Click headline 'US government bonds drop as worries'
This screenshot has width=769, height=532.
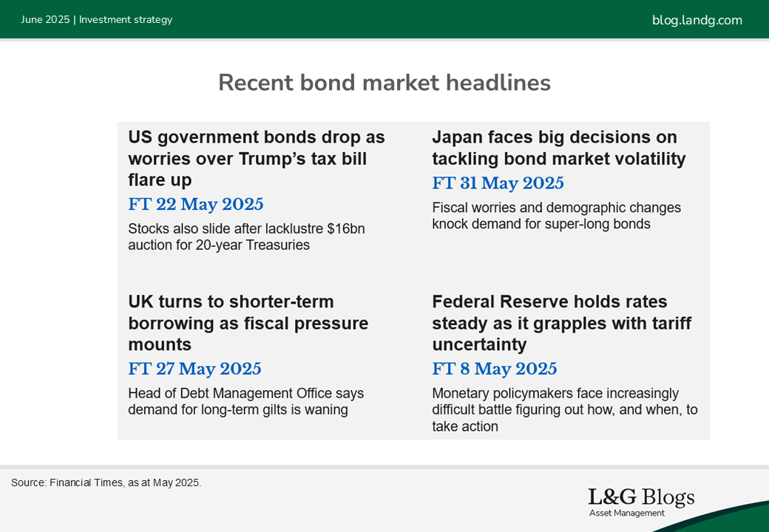(257, 158)
